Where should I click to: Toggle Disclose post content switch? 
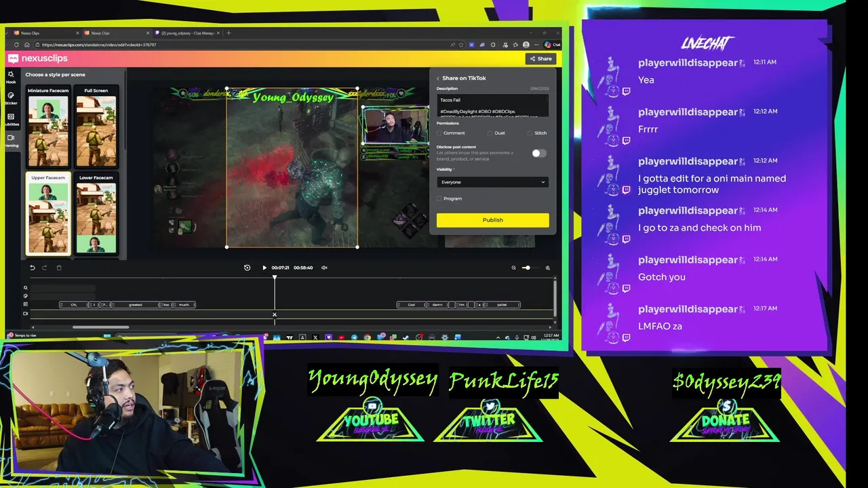(538, 153)
